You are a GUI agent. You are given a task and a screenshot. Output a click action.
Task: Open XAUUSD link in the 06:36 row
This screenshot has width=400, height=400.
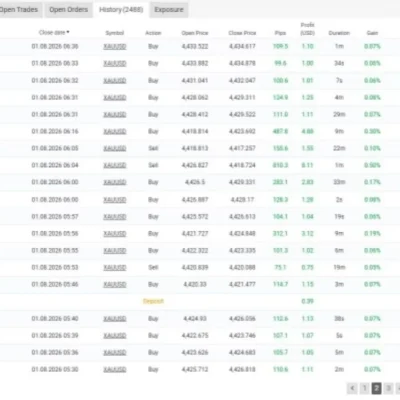115,46
